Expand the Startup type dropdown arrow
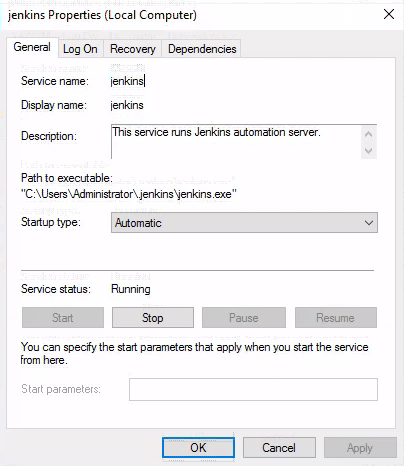Screen dimensions: 404x466 point(369,222)
